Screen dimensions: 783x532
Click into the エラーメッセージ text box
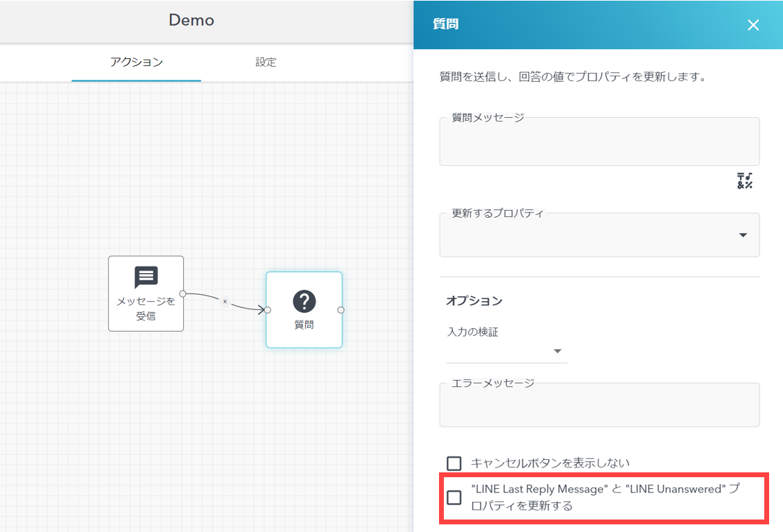coord(599,407)
